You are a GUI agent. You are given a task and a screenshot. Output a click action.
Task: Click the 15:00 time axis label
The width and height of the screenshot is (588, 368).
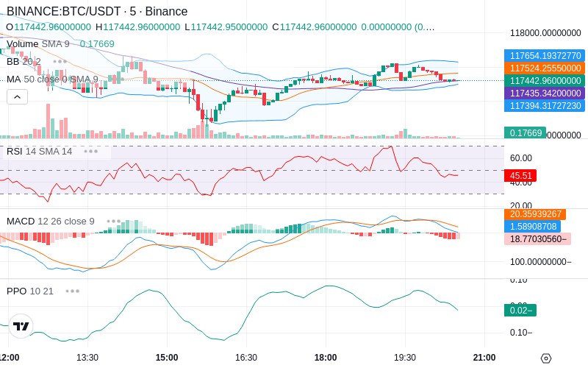tap(167, 358)
